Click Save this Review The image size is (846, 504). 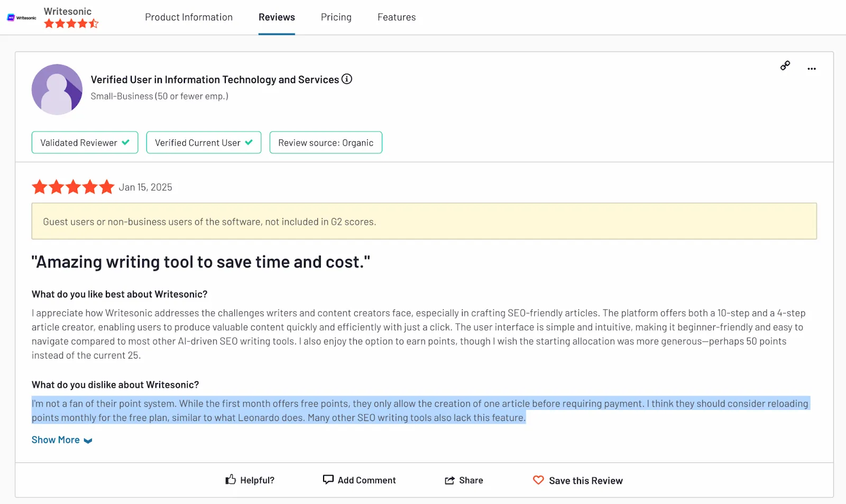(x=578, y=480)
